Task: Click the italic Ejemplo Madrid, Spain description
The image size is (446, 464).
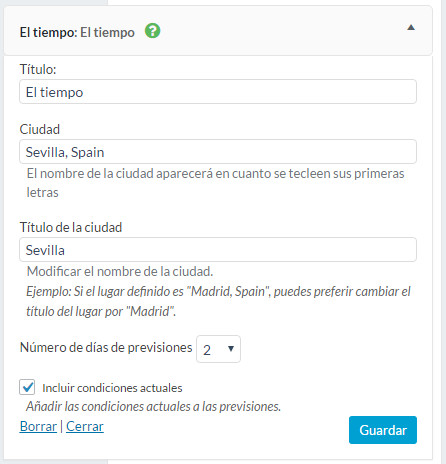Action: (x=218, y=301)
